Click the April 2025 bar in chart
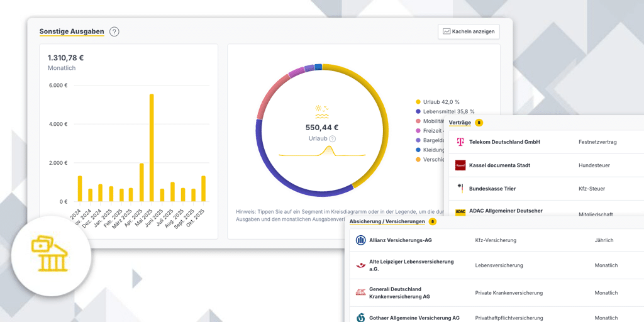644x322 pixels. [x=142, y=182]
